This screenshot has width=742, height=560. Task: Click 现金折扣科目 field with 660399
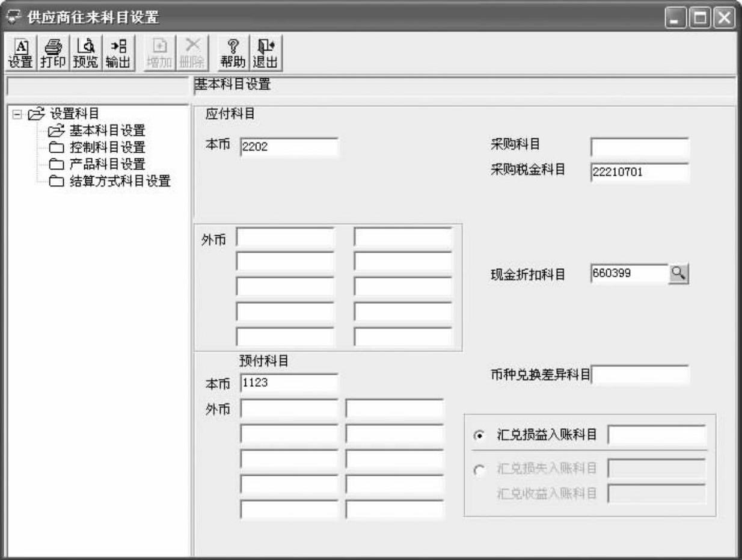click(x=630, y=274)
